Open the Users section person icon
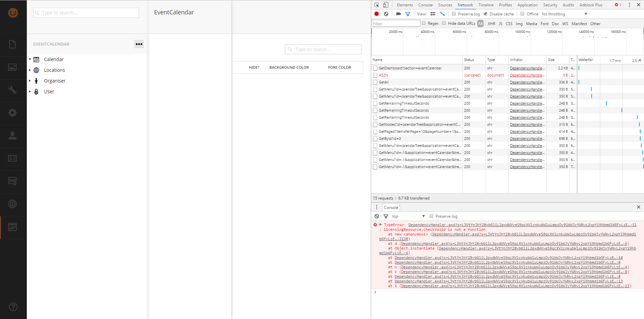 pos(12,136)
